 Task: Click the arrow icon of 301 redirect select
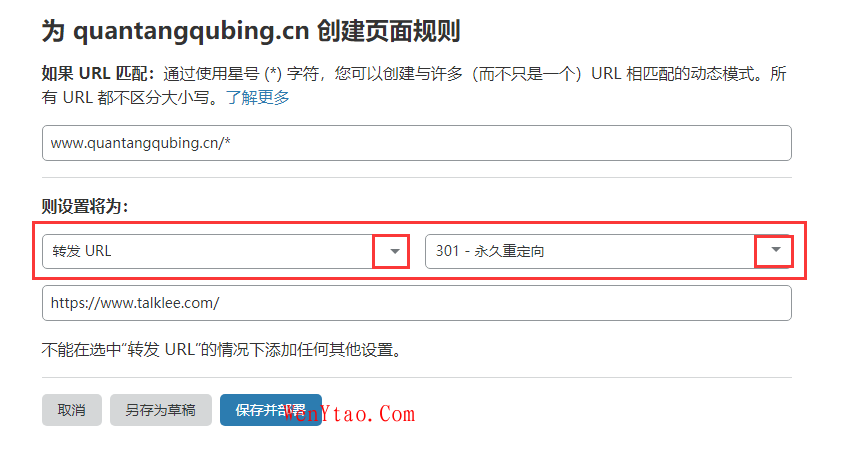[x=775, y=250]
